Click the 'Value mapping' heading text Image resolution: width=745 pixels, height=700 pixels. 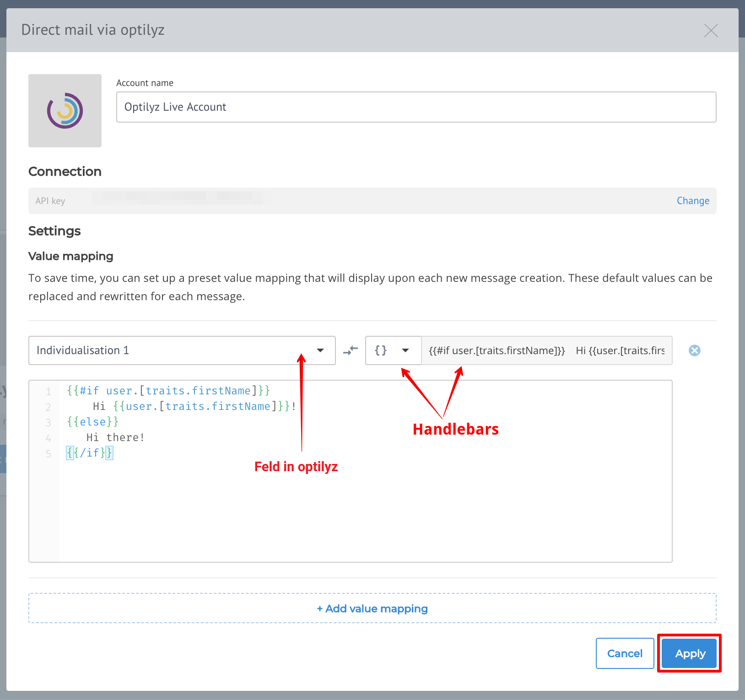[71, 256]
